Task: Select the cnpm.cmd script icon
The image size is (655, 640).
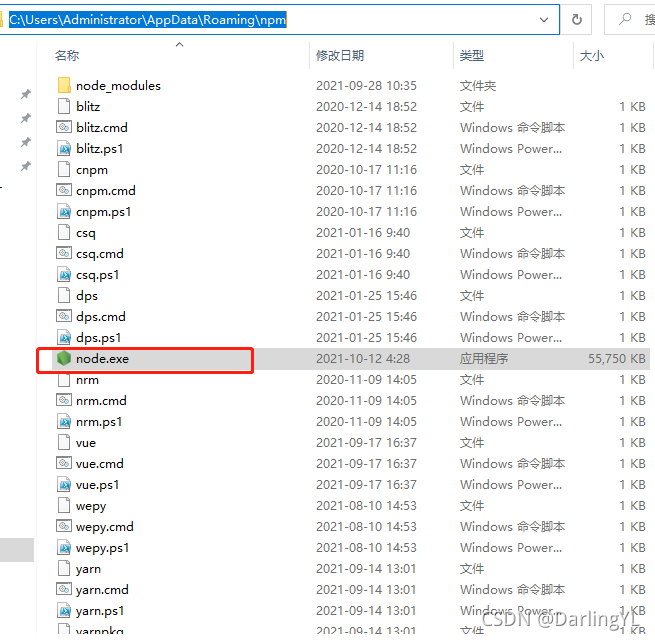Action: pos(64,190)
